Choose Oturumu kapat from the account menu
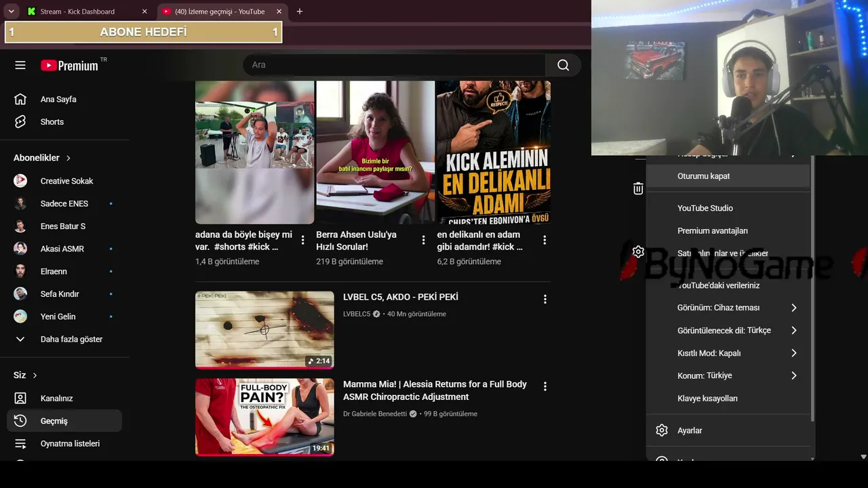868x488 pixels. click(x=729, y=176)
